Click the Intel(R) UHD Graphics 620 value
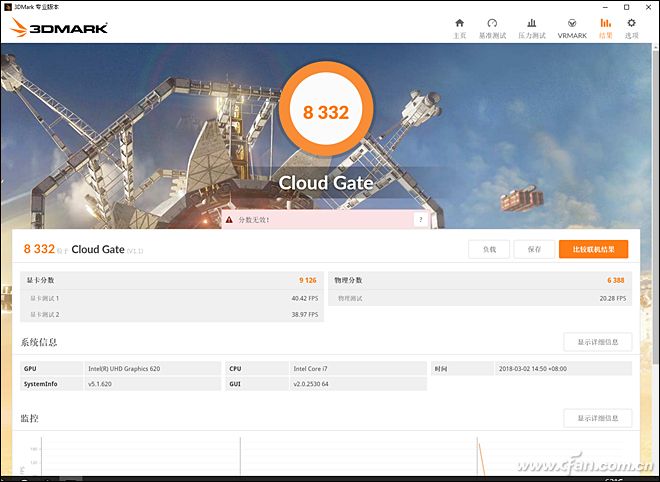The width and height of the screenshot is (660, 482). tap(124, 368)
